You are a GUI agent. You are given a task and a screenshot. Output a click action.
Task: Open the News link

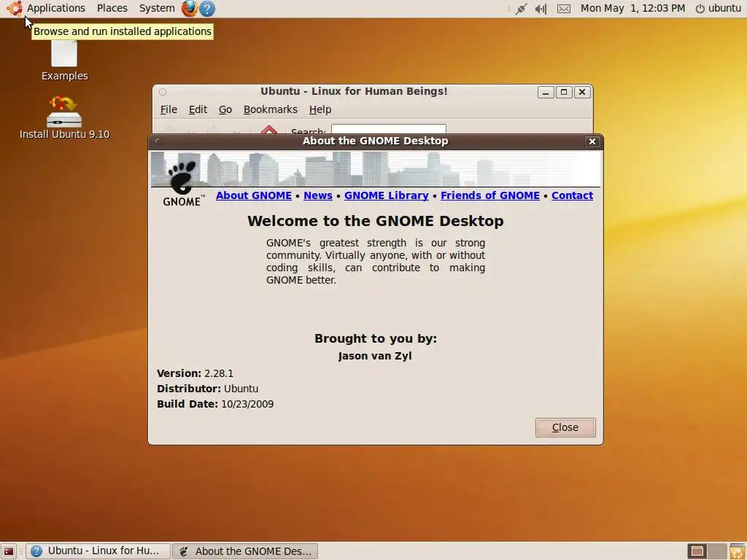318,195
